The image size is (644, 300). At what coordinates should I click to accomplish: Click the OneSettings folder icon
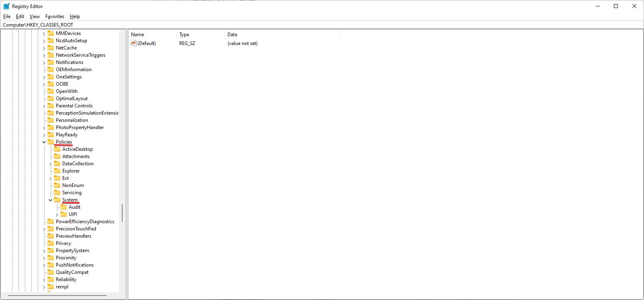[x=51, y=77]
